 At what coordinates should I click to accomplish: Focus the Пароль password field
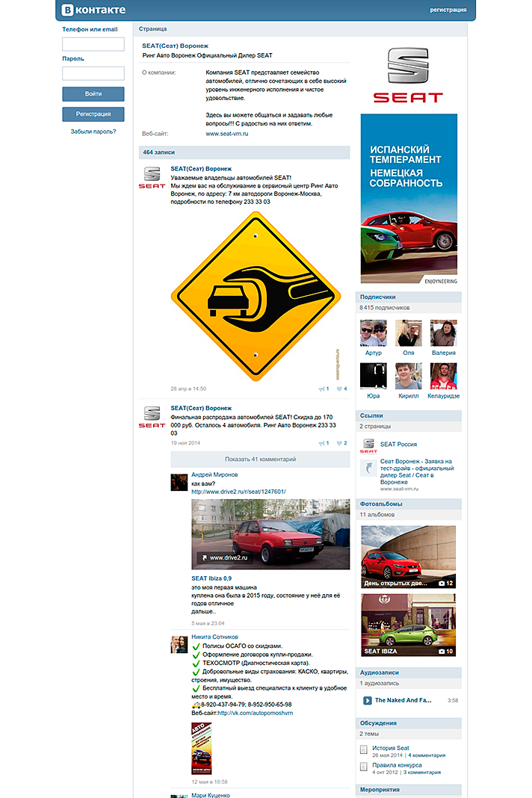point(93,73)
